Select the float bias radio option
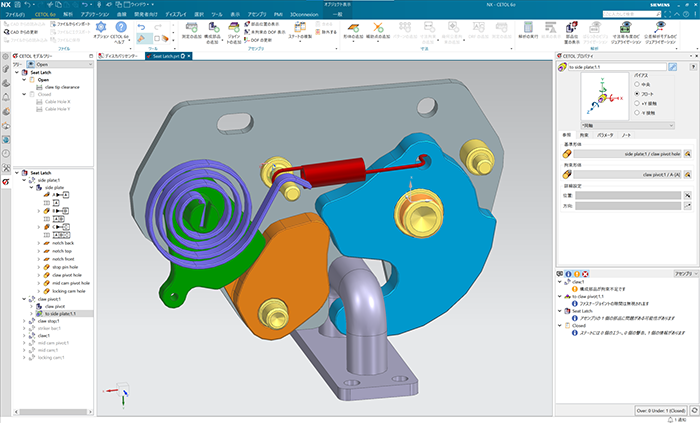This screenshot has width=700, height=423. [x=637, y=94]
